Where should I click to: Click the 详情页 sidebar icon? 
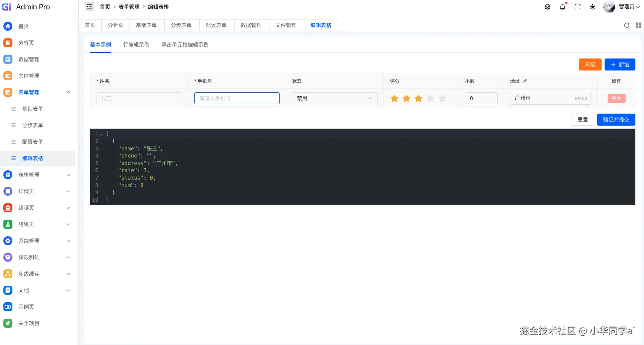(x=8, y=191)
